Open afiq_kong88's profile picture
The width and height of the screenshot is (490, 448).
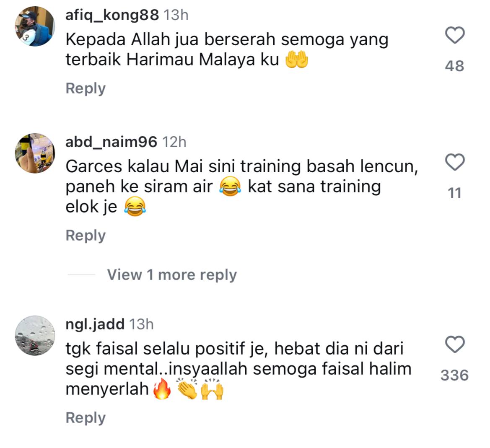pos(35,26)
